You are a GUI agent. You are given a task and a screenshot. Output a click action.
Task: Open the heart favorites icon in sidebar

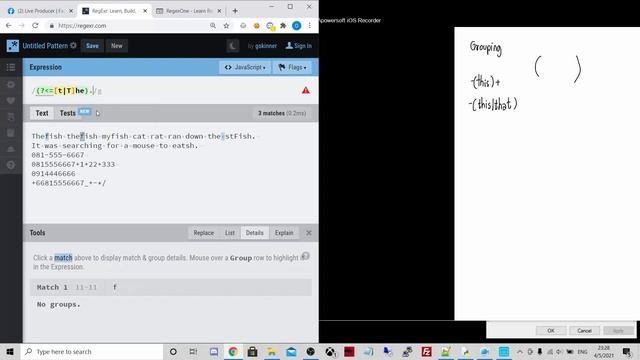tap(11, 100)
